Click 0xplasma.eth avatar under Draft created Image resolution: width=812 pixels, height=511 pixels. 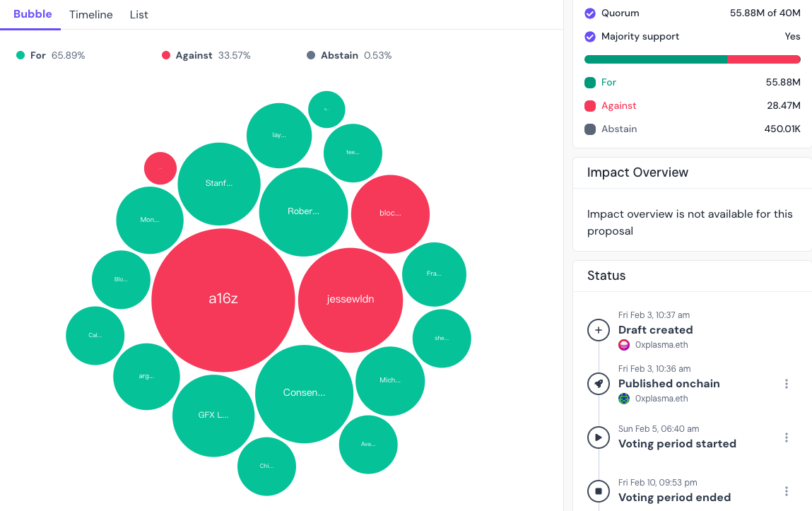(624, 345)
